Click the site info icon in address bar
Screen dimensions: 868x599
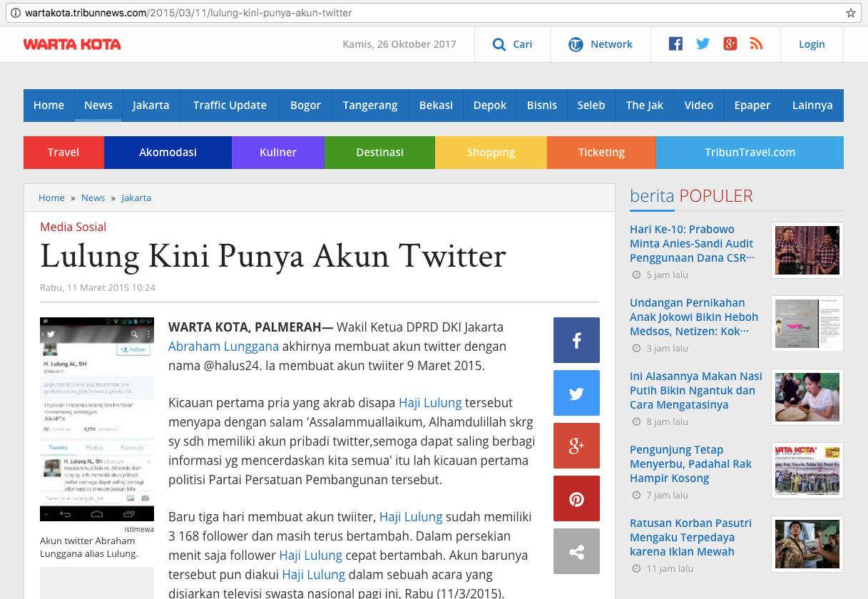point(15,13)
